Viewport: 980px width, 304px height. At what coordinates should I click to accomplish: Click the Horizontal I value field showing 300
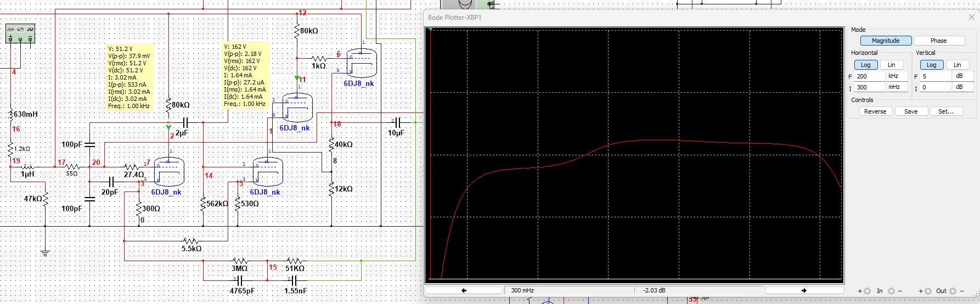tap(870, 87)
